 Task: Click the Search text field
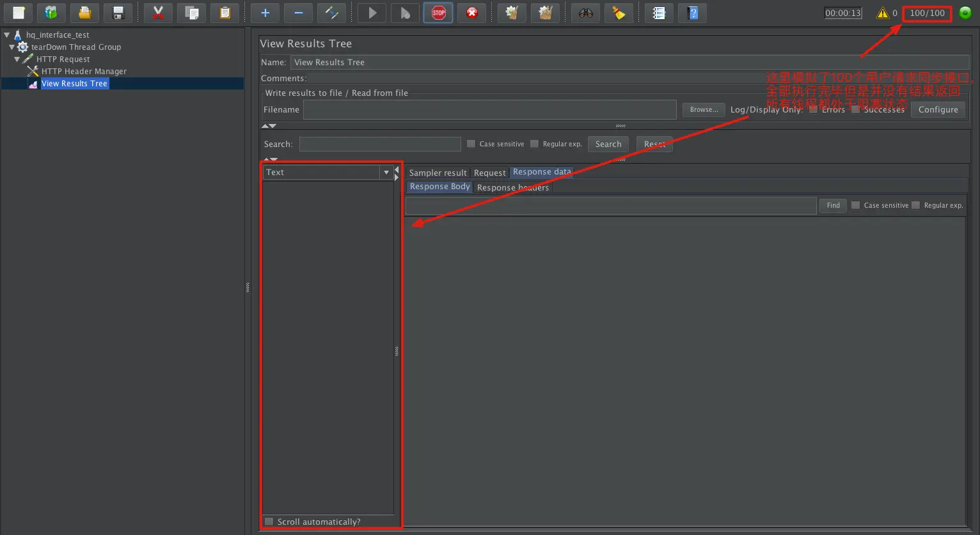380,144
